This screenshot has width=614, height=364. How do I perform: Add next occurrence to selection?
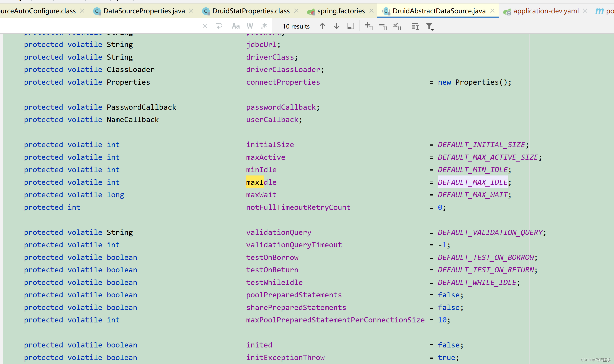point(368,26)
